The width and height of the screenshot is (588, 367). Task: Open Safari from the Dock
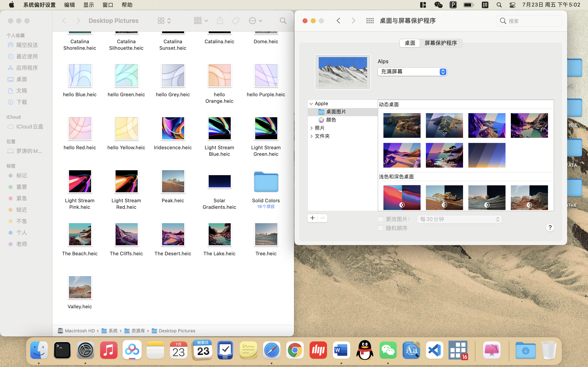tap(271, 350)
